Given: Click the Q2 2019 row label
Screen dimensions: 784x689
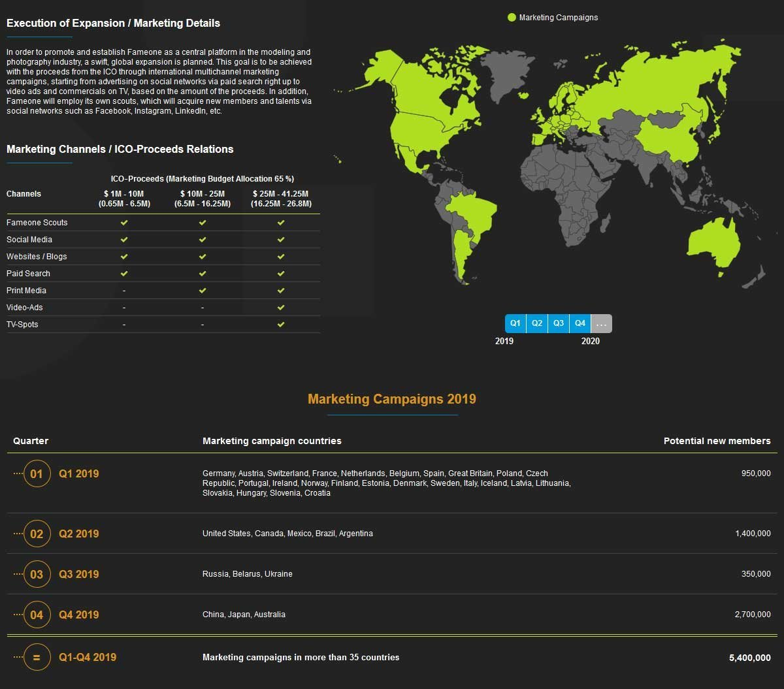Looking at the screenshot, I should click(x=79, y=534).
